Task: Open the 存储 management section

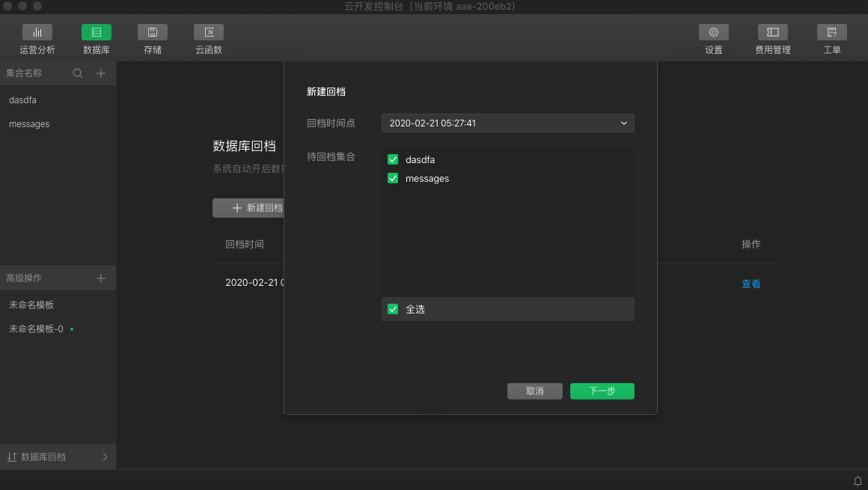Action: [x=152, y=39]
